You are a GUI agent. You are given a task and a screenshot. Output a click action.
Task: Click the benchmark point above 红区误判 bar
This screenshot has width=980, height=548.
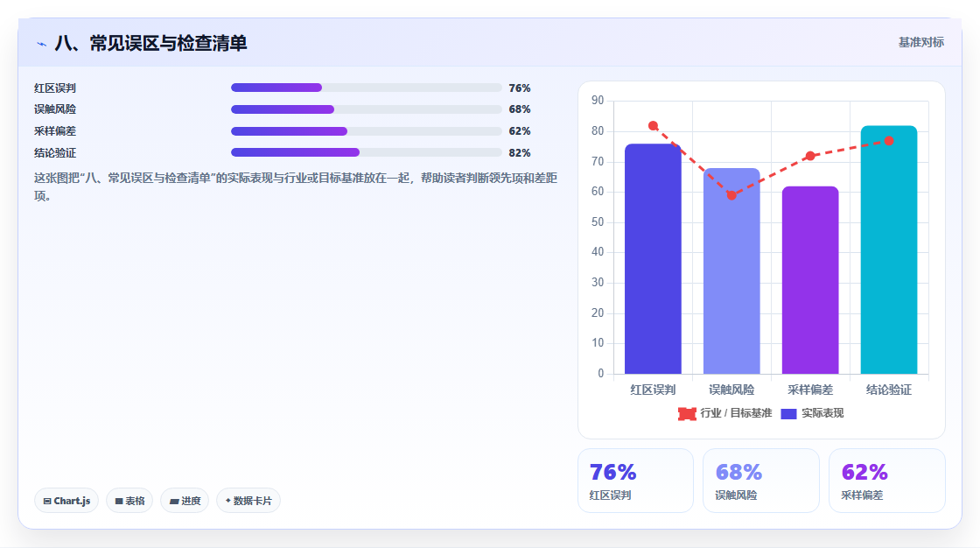click(653, 126)
